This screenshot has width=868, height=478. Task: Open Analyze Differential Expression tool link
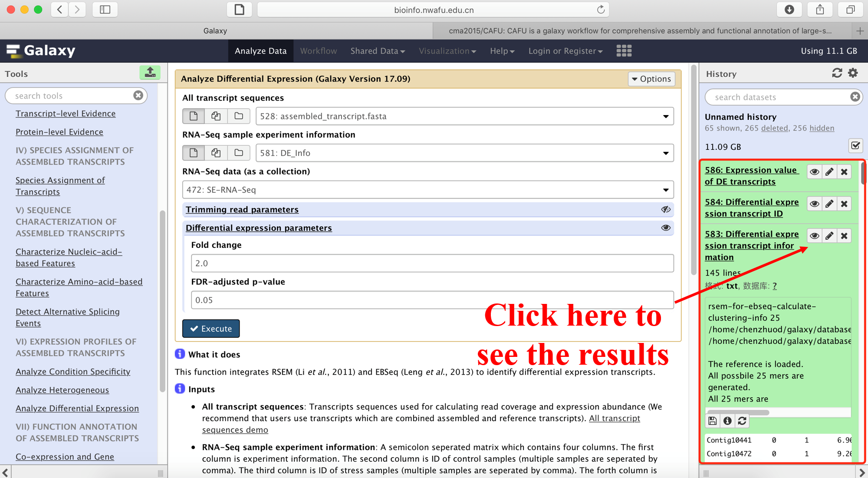point(77,409)
